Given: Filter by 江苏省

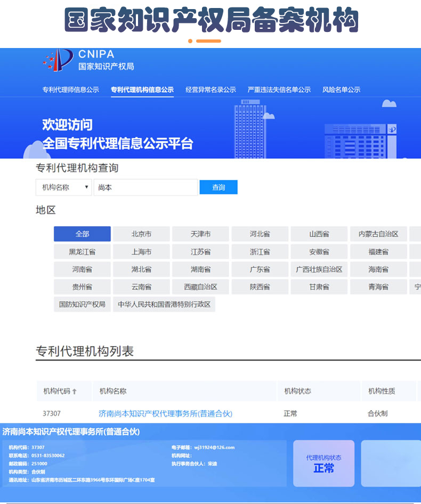Looking at the screenshot, I should (x=201, y=252).
